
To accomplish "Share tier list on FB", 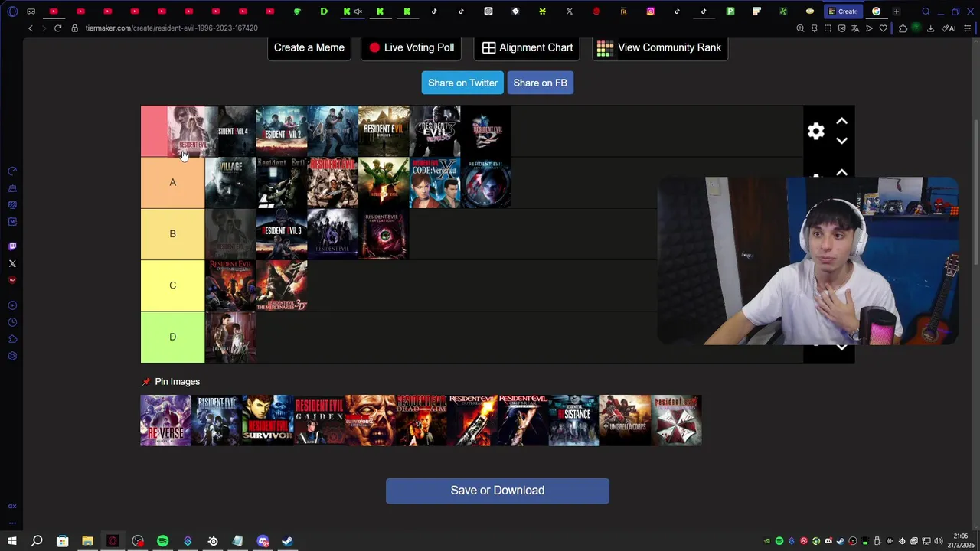I will tap(540, 83).
